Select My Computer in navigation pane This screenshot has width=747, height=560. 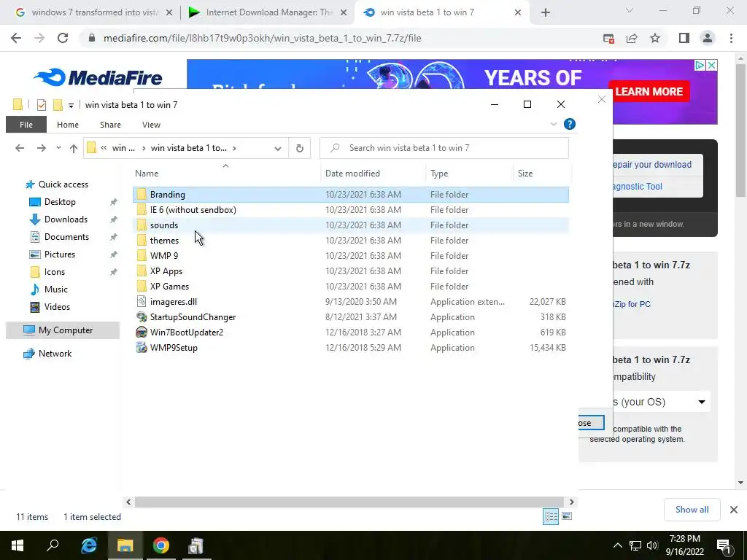63,330
